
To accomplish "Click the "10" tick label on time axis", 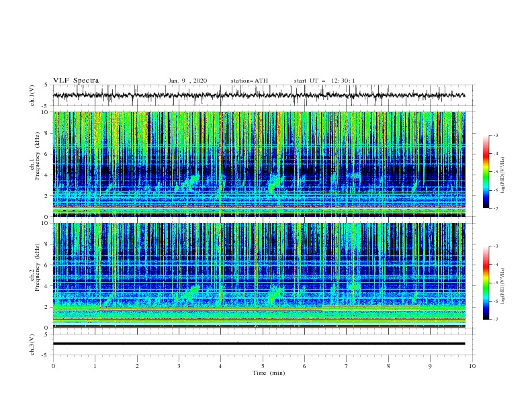I will click(x=472, y=366).
